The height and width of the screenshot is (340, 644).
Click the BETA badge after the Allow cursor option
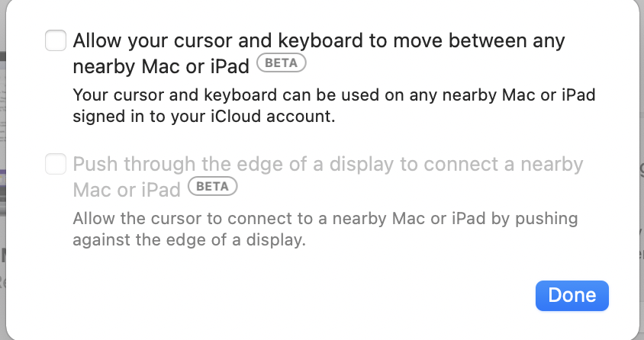point(282,63)
